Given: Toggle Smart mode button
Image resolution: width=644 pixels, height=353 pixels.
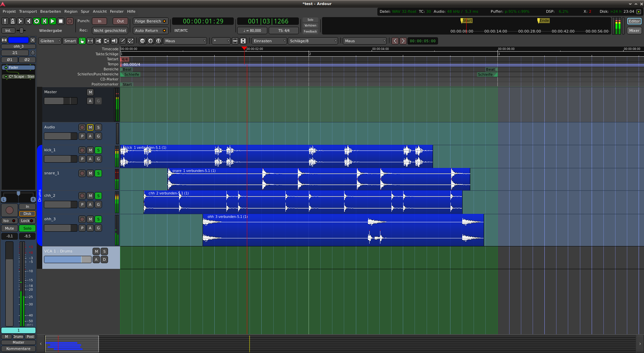Looking at the screenshot, I should pos(70,41).
